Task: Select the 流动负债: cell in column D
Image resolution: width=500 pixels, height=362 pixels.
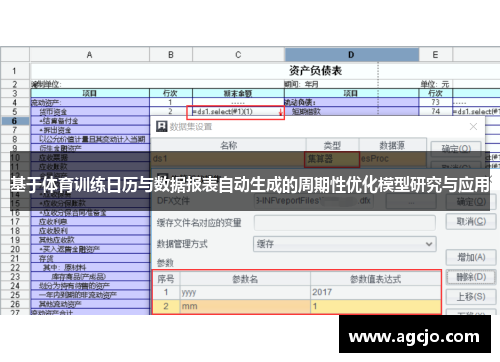Action: pos(351,103)
